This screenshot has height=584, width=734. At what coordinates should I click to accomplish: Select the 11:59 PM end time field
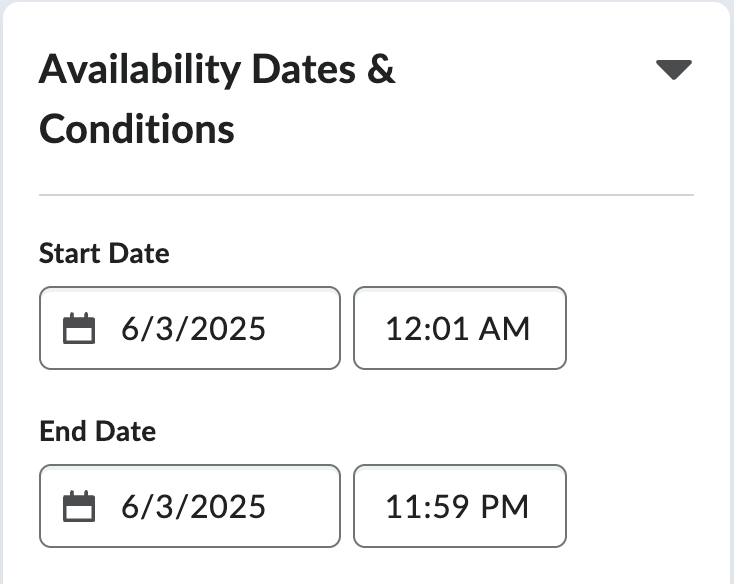(x=460, y=506)
